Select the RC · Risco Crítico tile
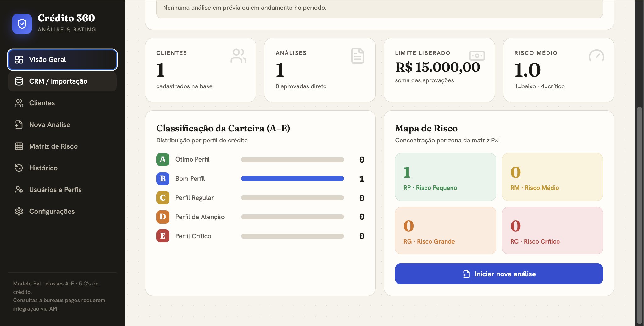Viewport: 644px width, 326px height. (552, 230)
